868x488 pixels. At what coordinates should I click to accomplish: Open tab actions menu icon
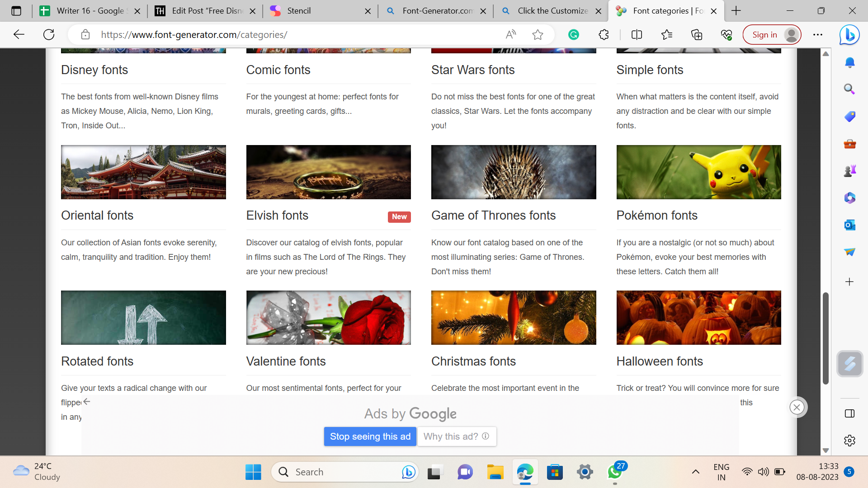click(x=16, y=11)
